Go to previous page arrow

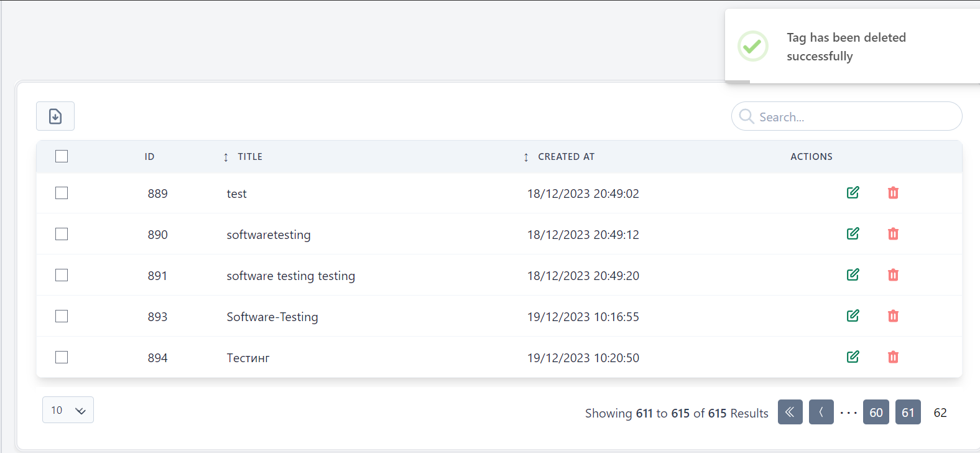click(821, 412)
